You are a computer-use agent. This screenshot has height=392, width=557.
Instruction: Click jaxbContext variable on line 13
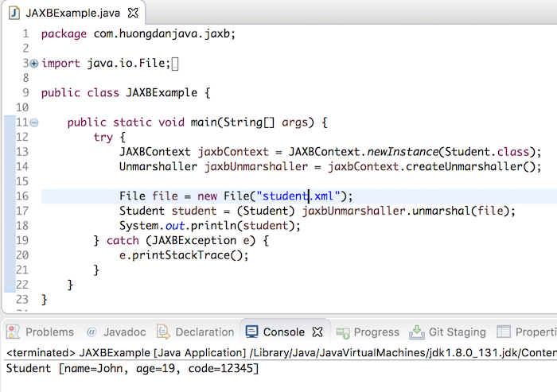[x=233, y=153]
